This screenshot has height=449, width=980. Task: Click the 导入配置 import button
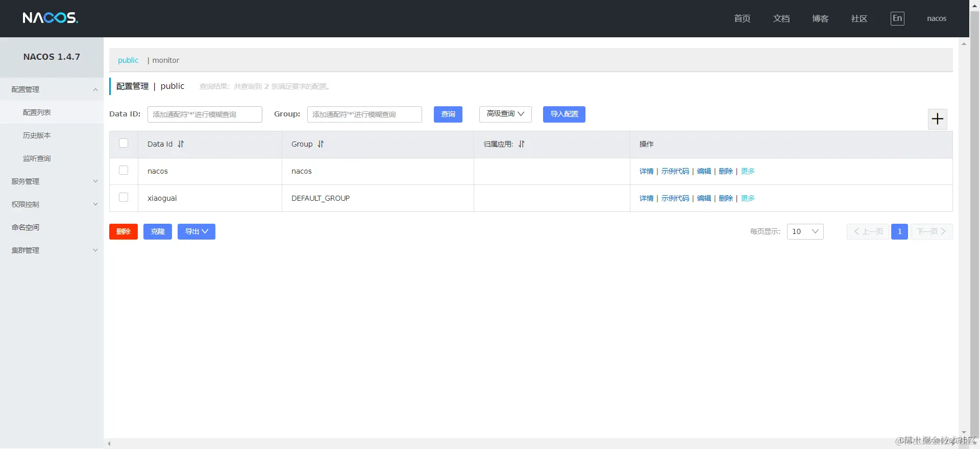(564, 114)
